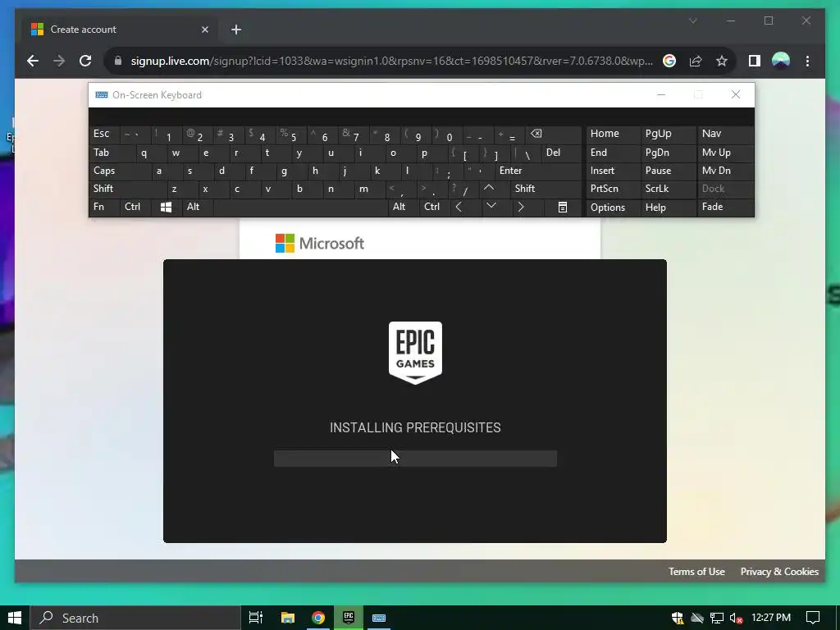Viewport: 840px width, 630px height.
Task: Toggle Chrome side panel
Action: 755,61
